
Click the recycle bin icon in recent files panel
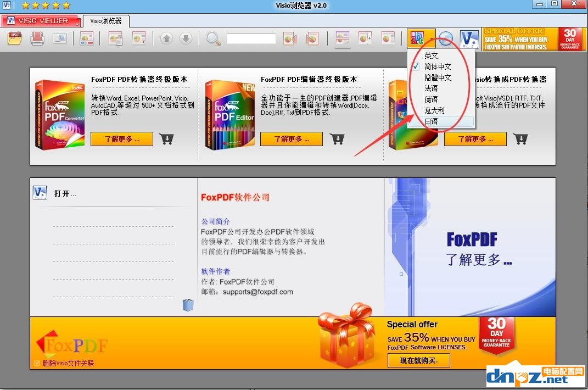[188, 305]
